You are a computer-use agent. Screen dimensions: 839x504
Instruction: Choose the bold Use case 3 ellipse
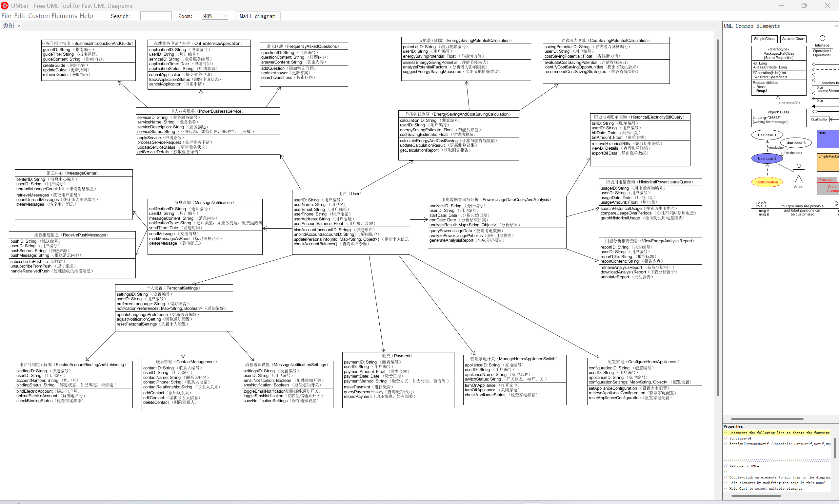(x=795, y=143)
